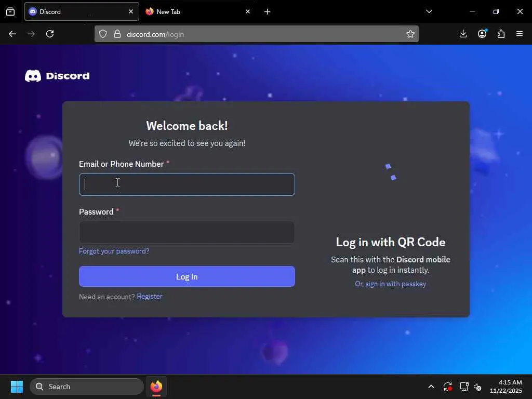Click the loading QR code area
Image resolution: width=532 pixels, height=399 pixels.
(x=391, y=172)
